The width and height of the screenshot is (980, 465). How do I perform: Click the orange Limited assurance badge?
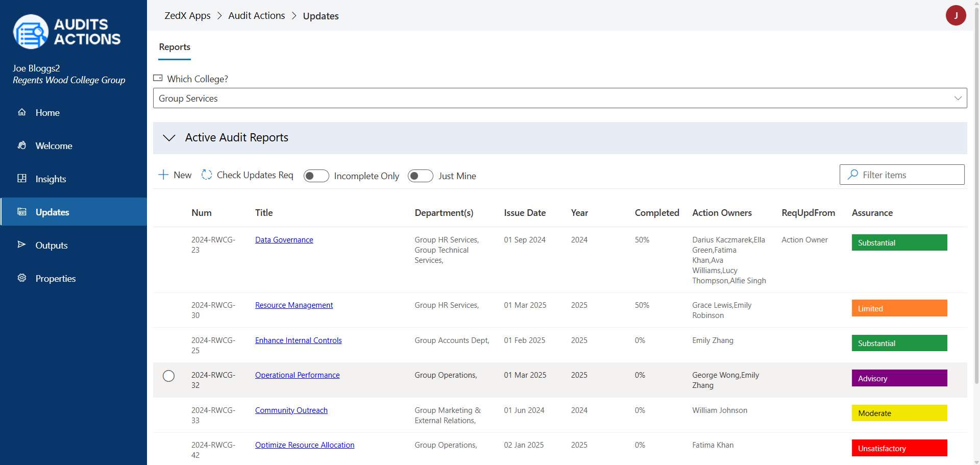[899, 308]
